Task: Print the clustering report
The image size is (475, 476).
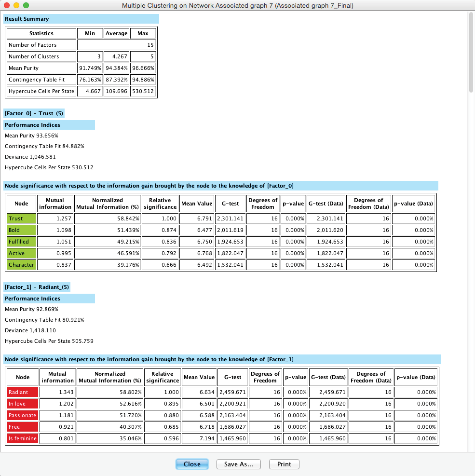Action: click(284, 464)
